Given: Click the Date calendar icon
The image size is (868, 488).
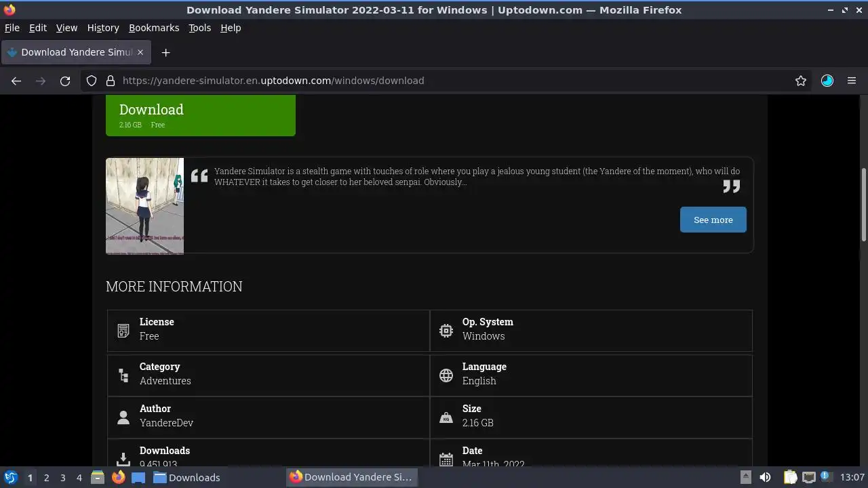Looking at the screenshot, I should tap(446, 459).
